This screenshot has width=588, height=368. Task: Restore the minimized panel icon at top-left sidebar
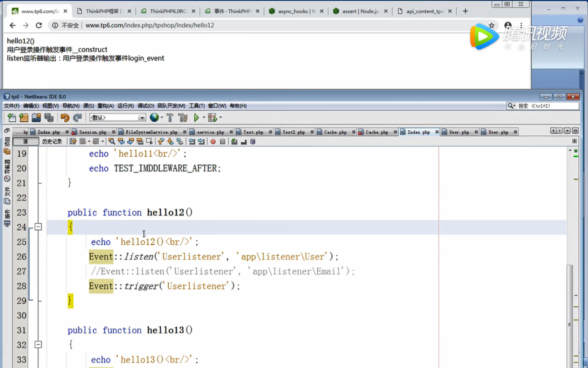(x=7, y=130)
